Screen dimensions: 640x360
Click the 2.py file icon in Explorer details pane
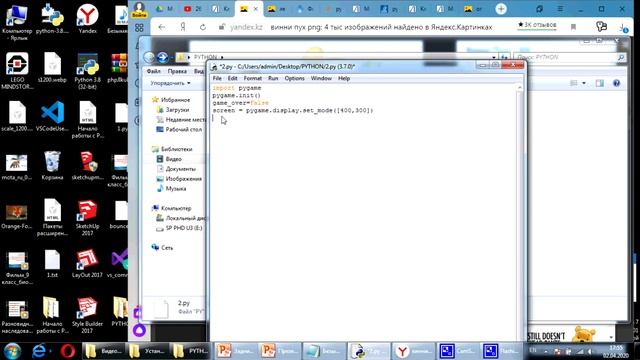pyautogui.click(x=161, y=309)
